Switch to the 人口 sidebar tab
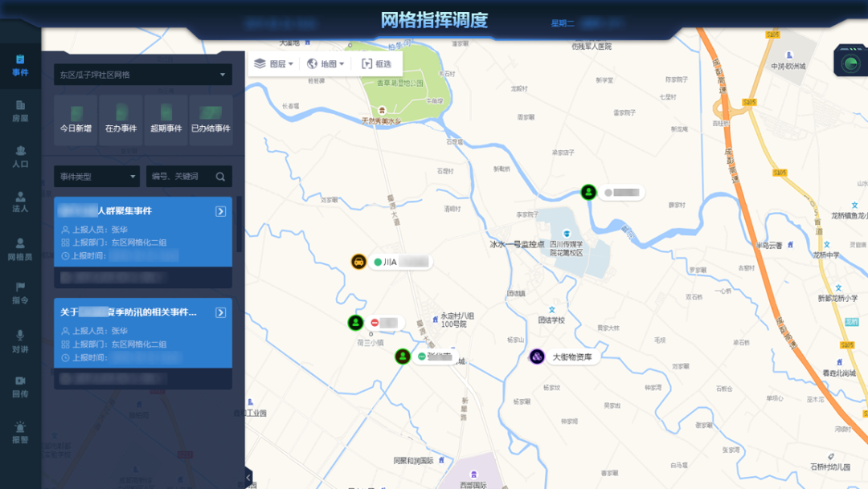Image resolution: width=868 pixels, height=489 pixels. [20, 156]
